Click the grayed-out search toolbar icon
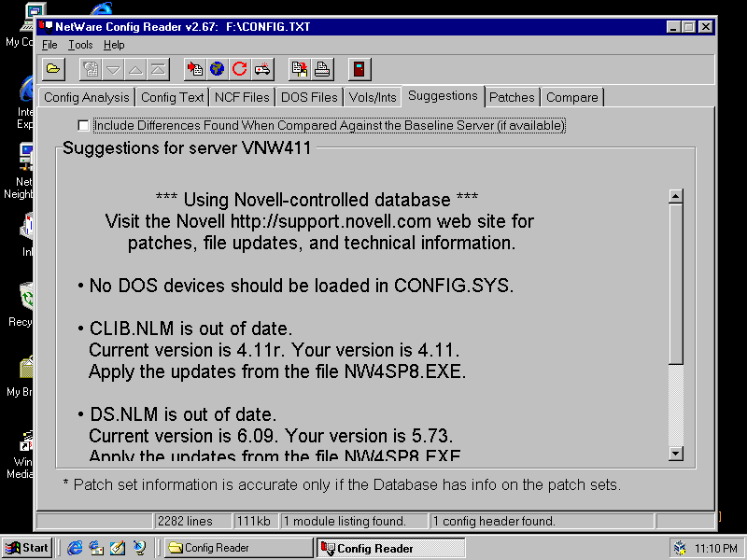The width and height of the screenshot is (747, 560). click(x=91, y=69)
